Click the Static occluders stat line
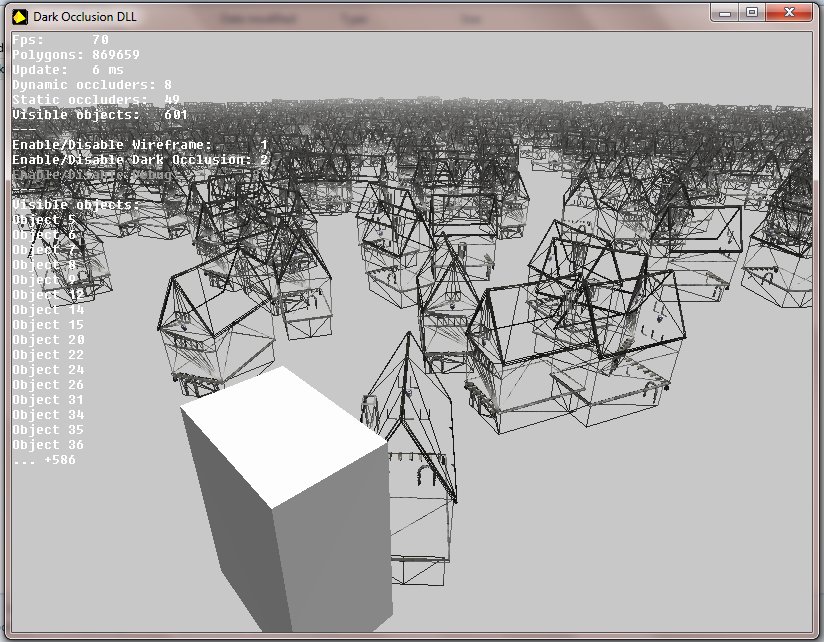824x642 pixels. click(96, 100)
